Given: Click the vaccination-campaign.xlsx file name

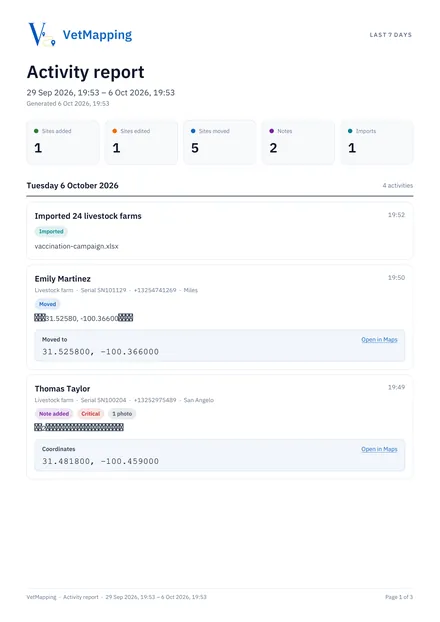Looking at the screenshot, I should [x=77, y=246].
